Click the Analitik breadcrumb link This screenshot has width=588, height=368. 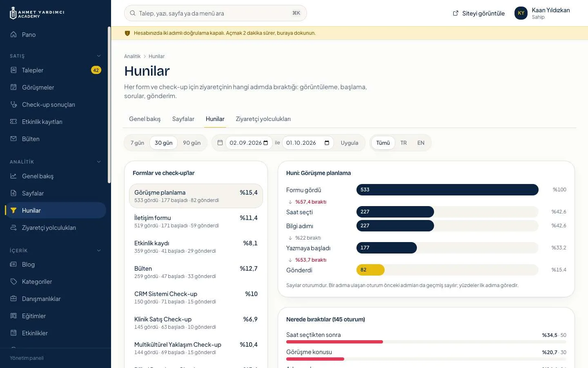coord(132,56)
